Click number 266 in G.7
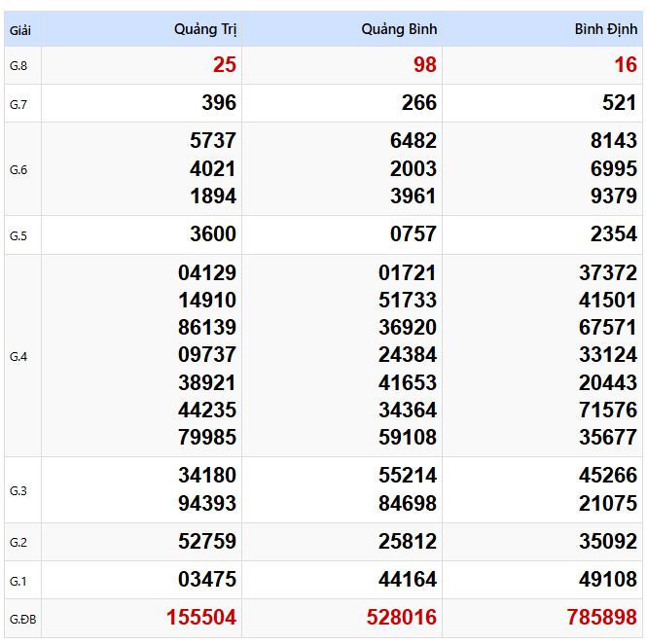This screenshot has width=647, height=644. 419,102
